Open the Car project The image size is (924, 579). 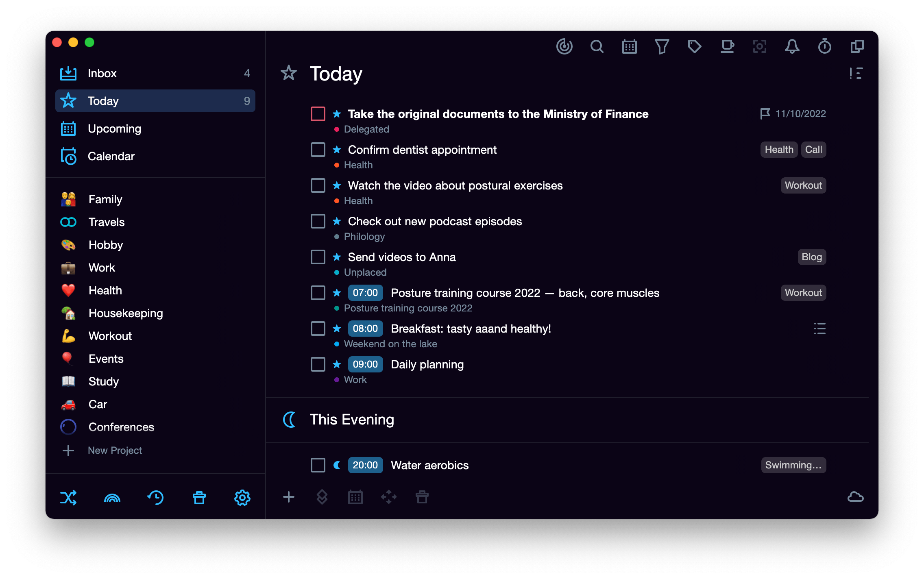155,404
